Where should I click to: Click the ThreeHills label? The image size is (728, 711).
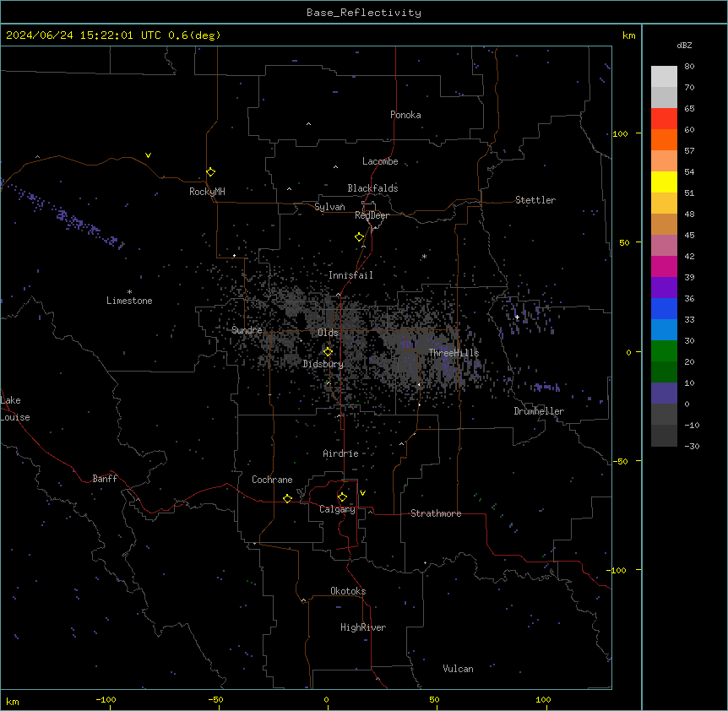(x=454, y=353)
